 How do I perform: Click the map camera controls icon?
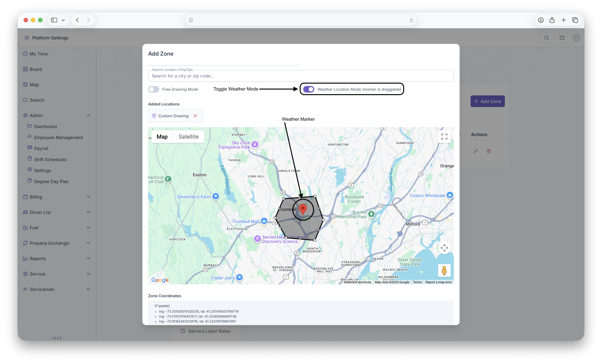click(x=444, y=248)
